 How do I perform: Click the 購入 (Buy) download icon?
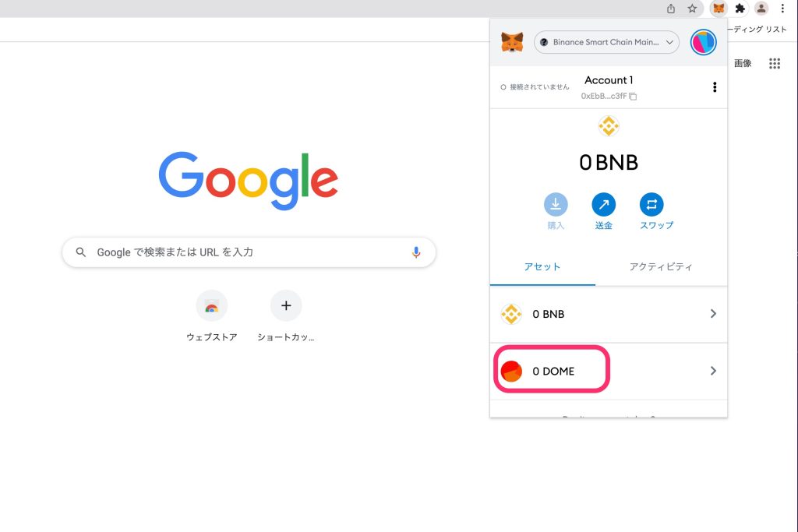(x=556, y=205)
